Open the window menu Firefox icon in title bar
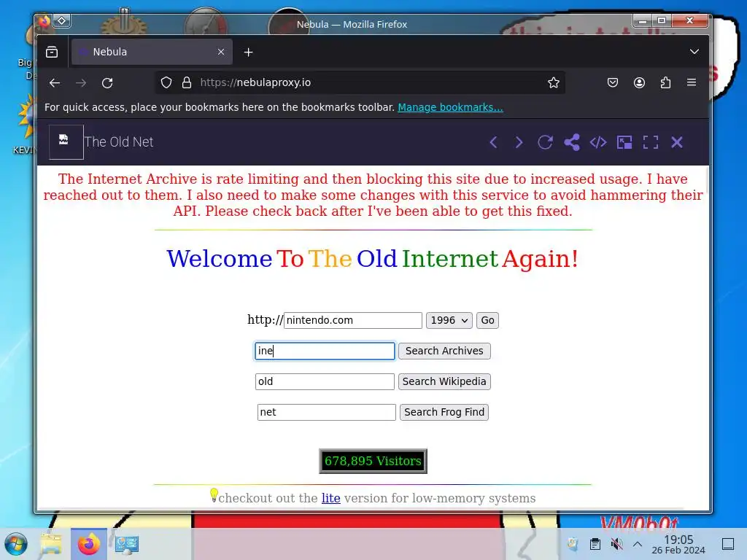The width and height of the screenshot is (747, 560). (44, 21)
